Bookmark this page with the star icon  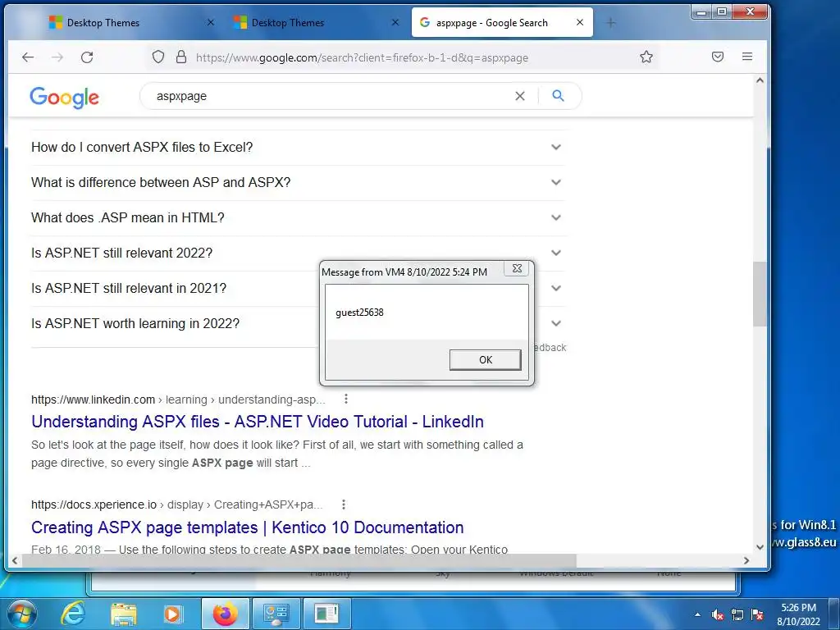[x=646, y=57]
